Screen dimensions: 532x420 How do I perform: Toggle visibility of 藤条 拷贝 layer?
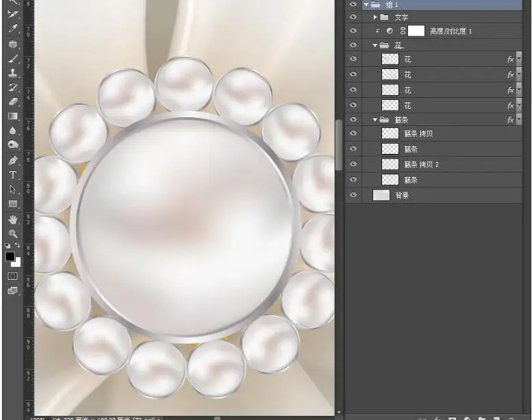click(353, 133)
